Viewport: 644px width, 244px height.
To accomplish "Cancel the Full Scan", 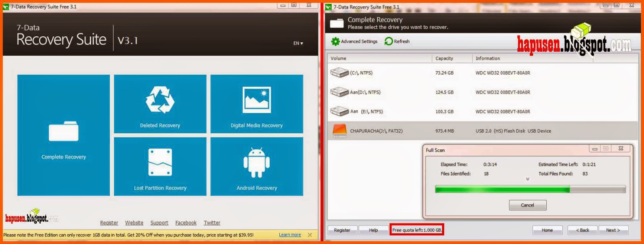I will [528, 205].
